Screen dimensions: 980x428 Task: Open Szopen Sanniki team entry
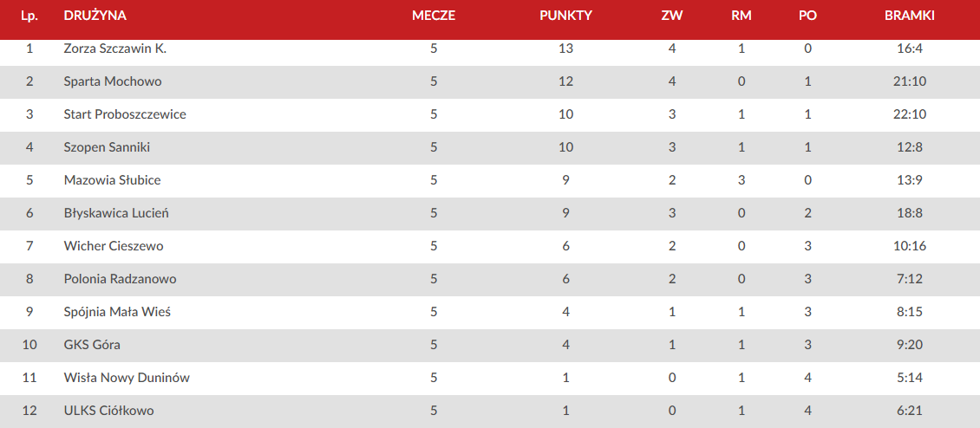pyautogui.click(x=107, y=147)
